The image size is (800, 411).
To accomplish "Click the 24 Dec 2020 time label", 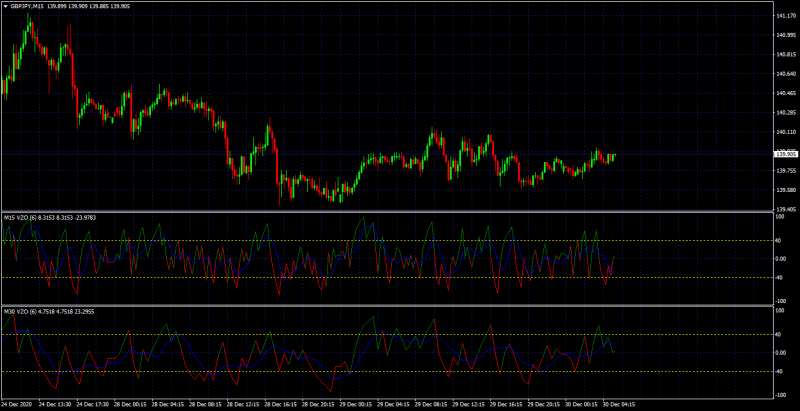I will 17,404.
